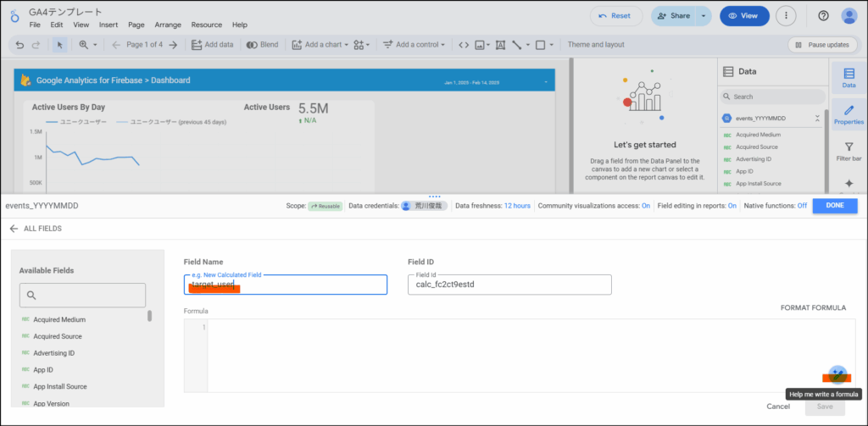Toggle Field editing in reports On
Image resolution: width=868 pixels, height=426 pixels.
coord(732,206)
